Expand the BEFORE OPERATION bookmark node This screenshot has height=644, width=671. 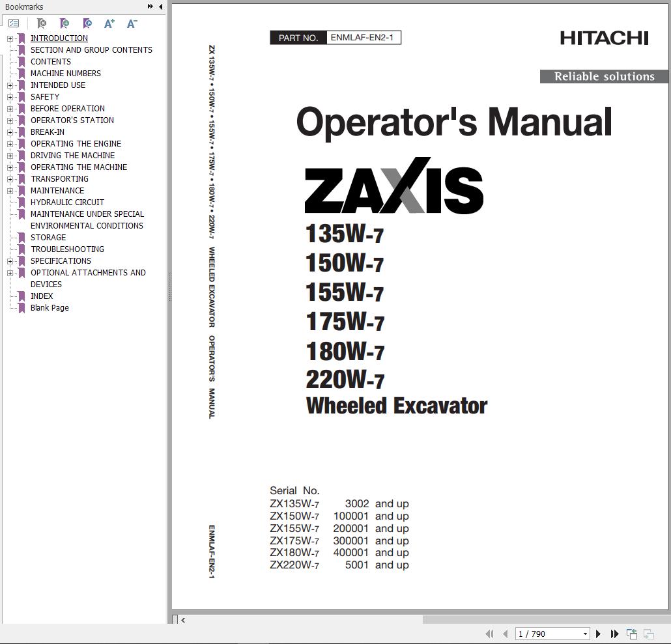coord(10,109)
